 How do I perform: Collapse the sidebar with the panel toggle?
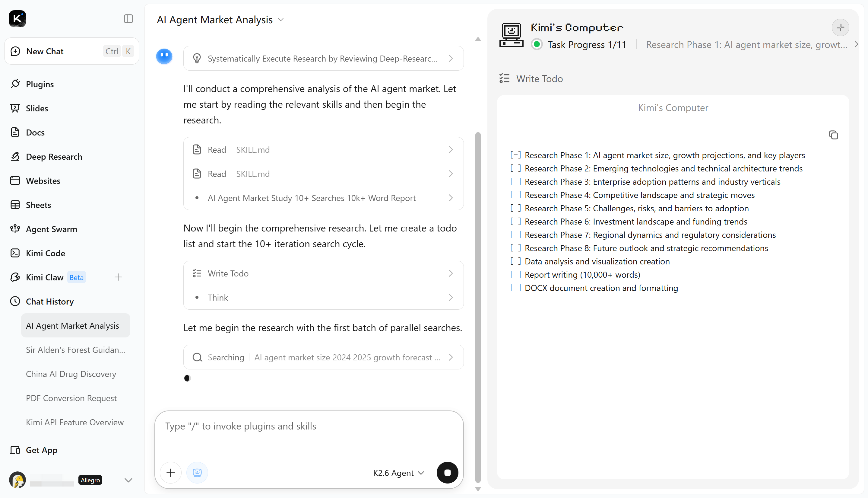pos(128,19)
